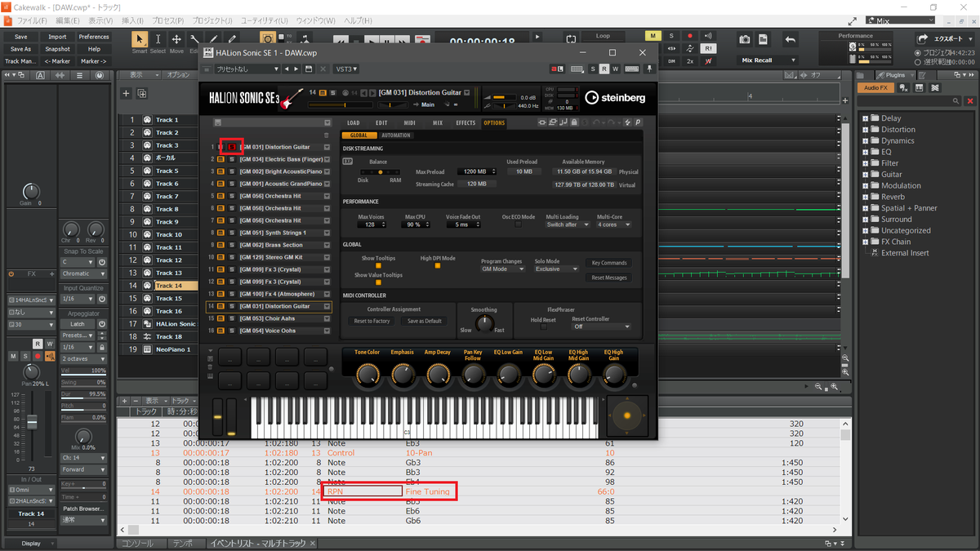Click the undo arrow in Mix Recall module
The height and width of the screenshot is (551, 980).
click(x=790, y=39)
